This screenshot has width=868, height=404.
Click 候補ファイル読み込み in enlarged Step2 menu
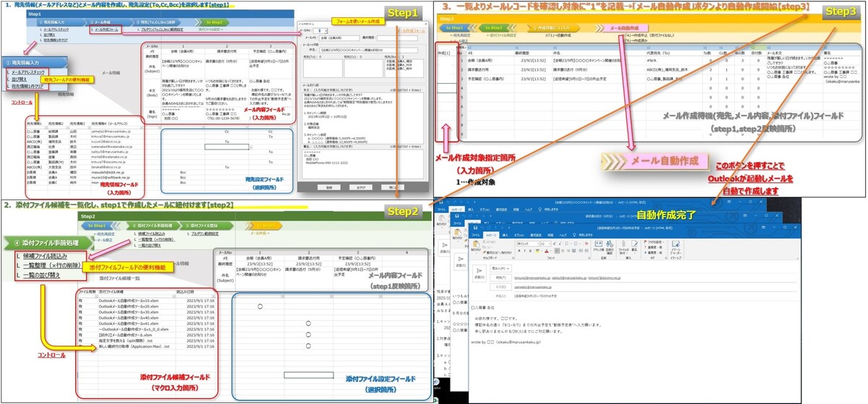[x=45, y=256]
